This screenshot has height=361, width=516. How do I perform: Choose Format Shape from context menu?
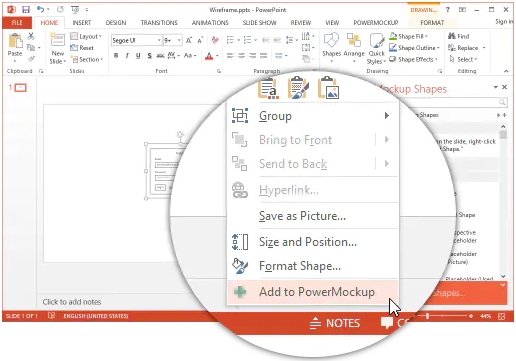pyautogui.click(x=312, y=266)
